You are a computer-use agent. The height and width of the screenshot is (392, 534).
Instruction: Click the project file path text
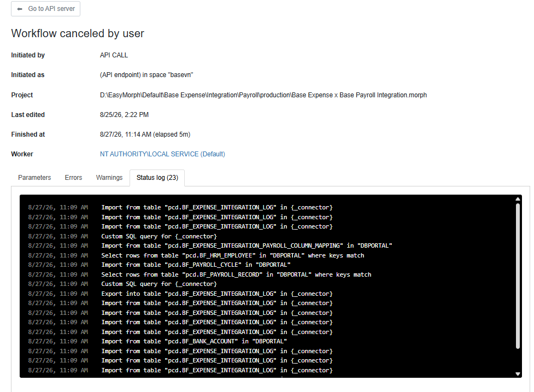point(263,95)
